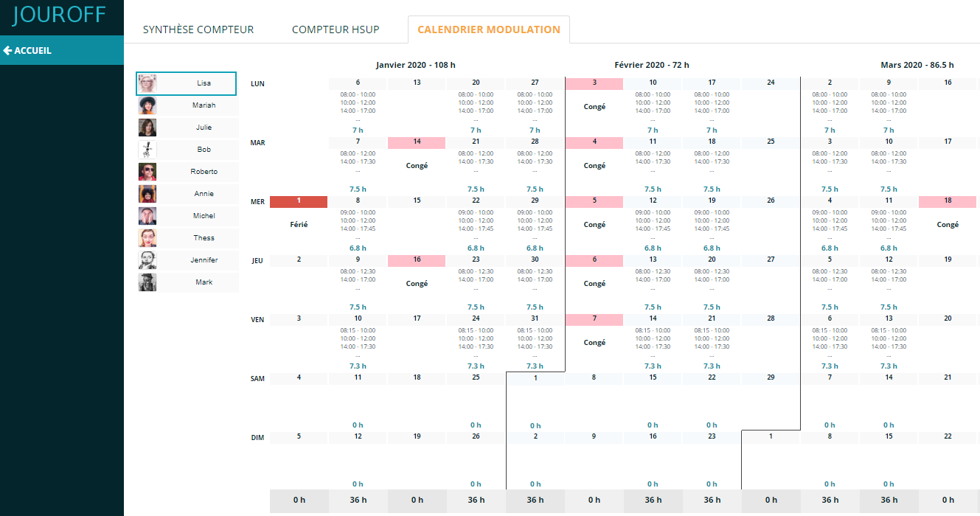Click the back arrow next to Accueil

pos(8,51)
